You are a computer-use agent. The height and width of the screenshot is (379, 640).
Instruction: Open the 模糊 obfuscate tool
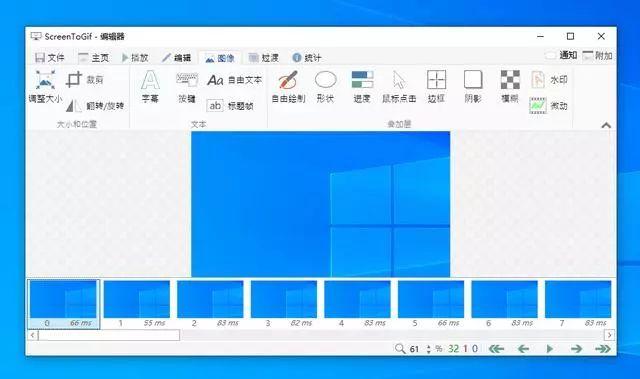click(510, 86)
